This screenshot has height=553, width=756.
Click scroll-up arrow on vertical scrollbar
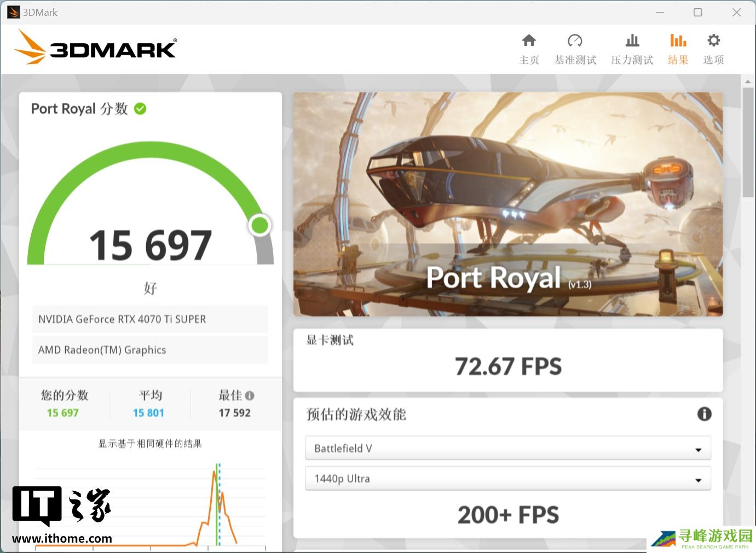coord(748,82)
